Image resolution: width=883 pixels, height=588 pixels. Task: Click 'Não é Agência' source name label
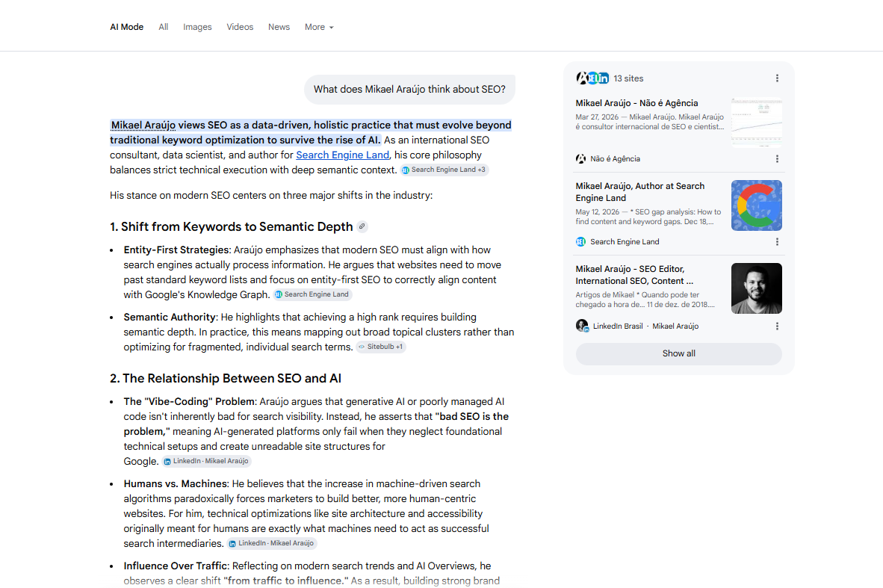pos(615,159)
